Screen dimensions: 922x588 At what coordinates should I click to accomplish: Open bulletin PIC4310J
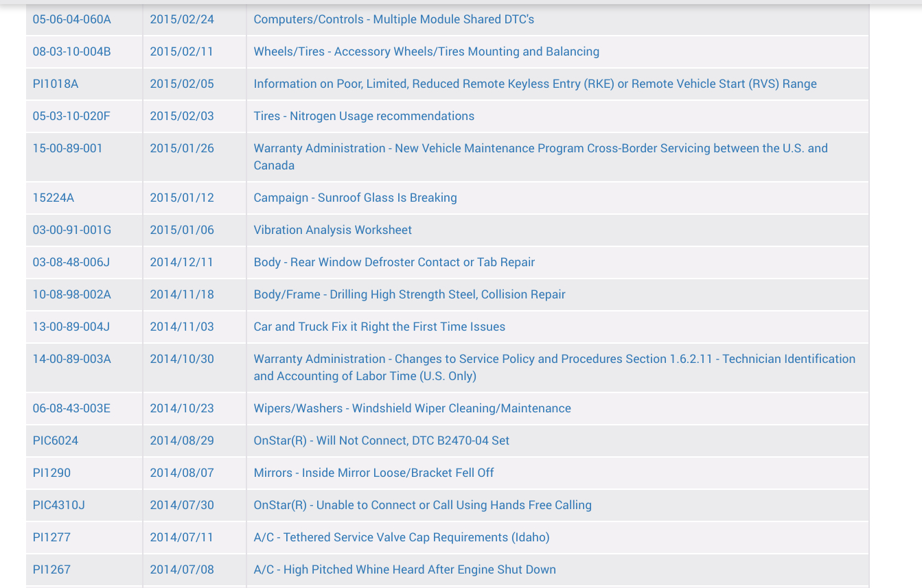point(59,505)
